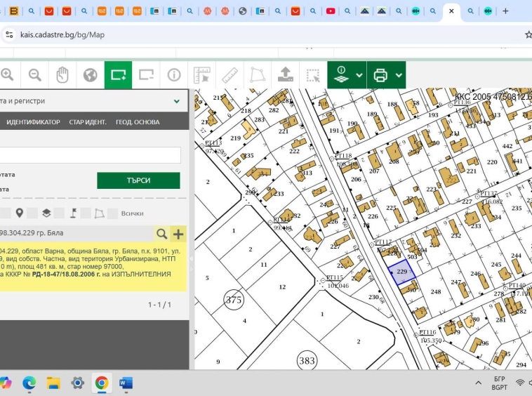Click the Chrome taskbar icon
532x396 pixels.
pyautogui.click(x=102, y=383)
